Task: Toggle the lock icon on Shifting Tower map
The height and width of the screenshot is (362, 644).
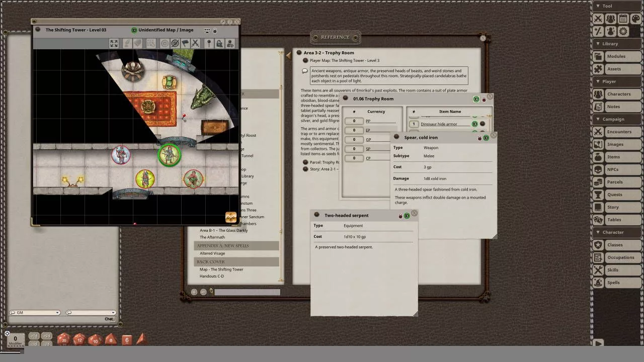Action: pos(215,30)
